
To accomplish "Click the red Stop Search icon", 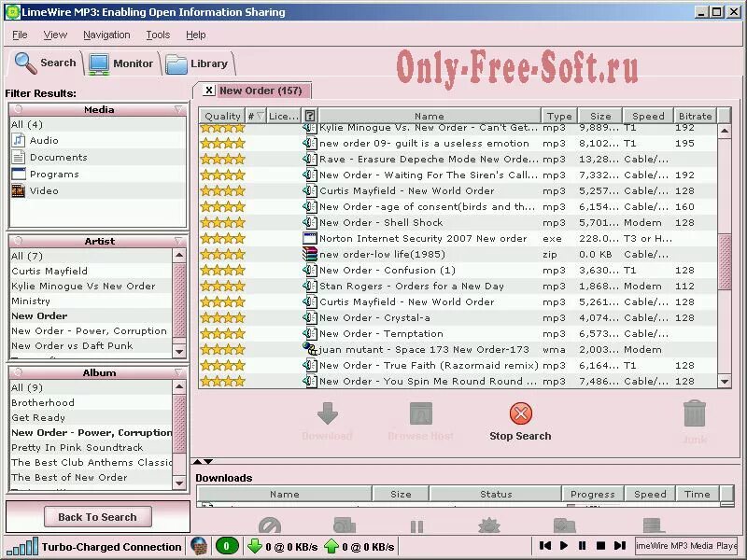I will (521, 413).
